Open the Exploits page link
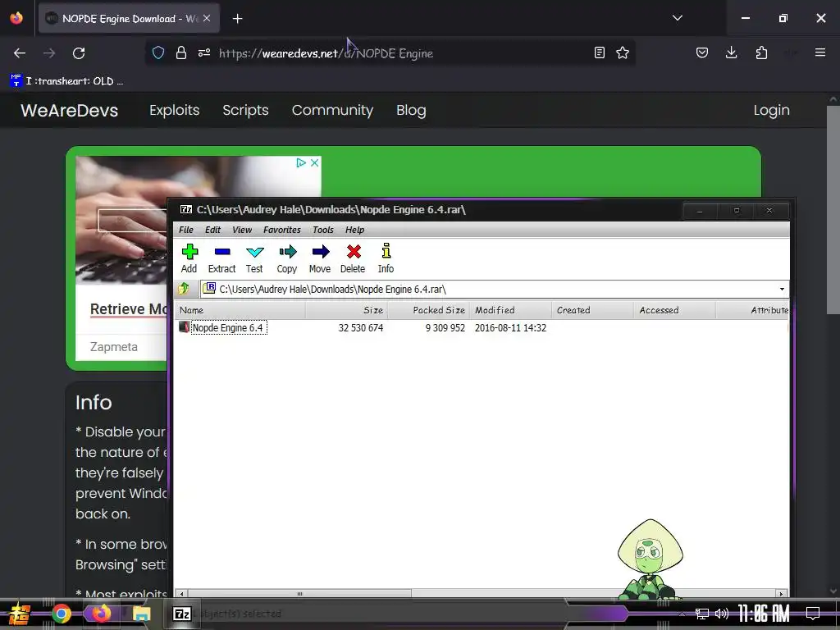Screen dimensions: 840x630 [x=175, y=111]
